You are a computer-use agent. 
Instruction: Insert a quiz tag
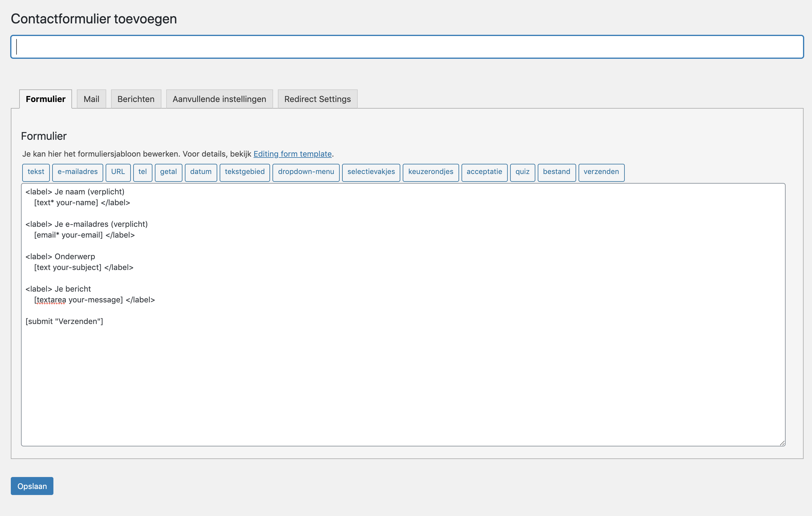tap(523, 172)
